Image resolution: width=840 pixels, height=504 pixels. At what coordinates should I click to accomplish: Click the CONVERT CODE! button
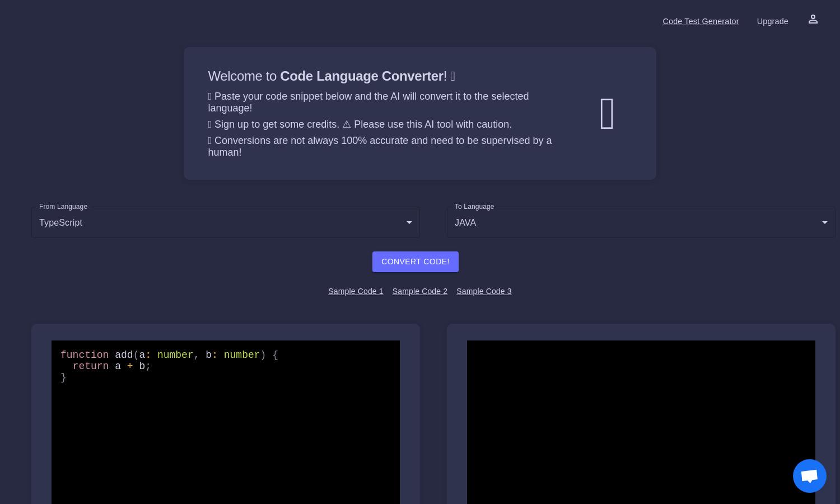[416, 262]
